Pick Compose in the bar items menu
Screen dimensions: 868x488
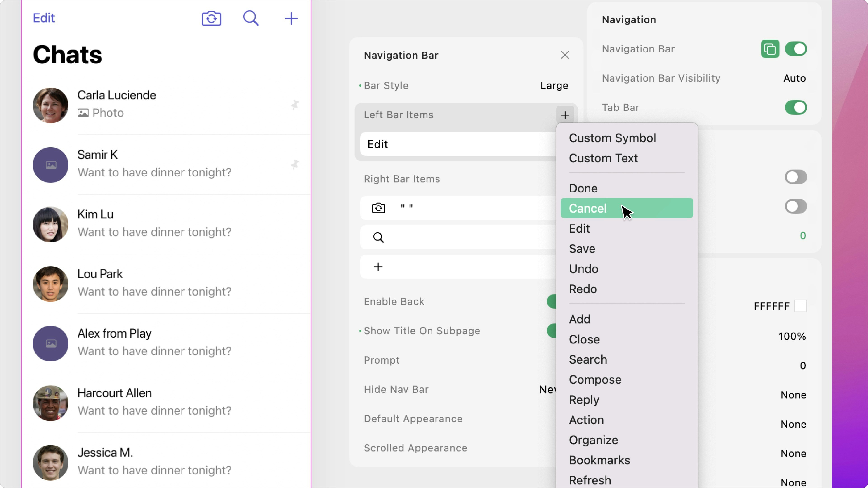coord(595,380)
